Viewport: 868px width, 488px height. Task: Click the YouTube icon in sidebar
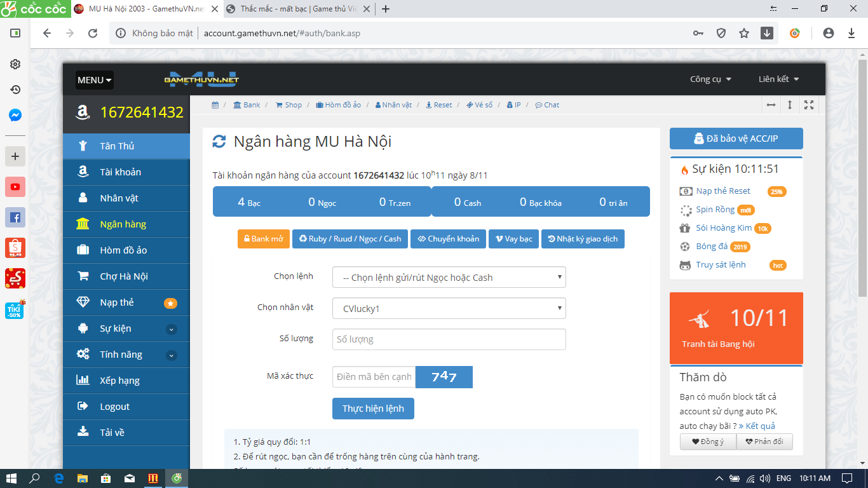(15, 187)
